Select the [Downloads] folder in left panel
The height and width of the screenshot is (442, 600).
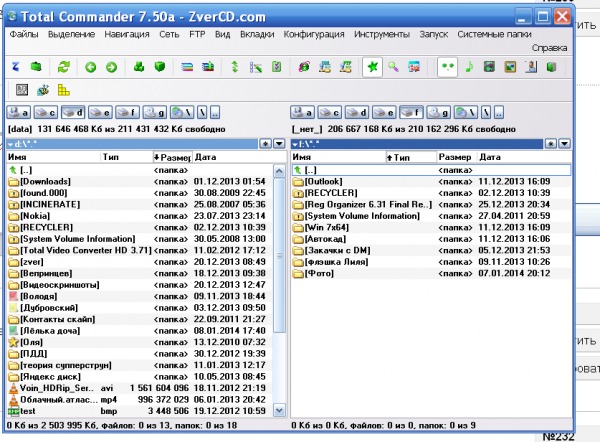tap(140, 181)
